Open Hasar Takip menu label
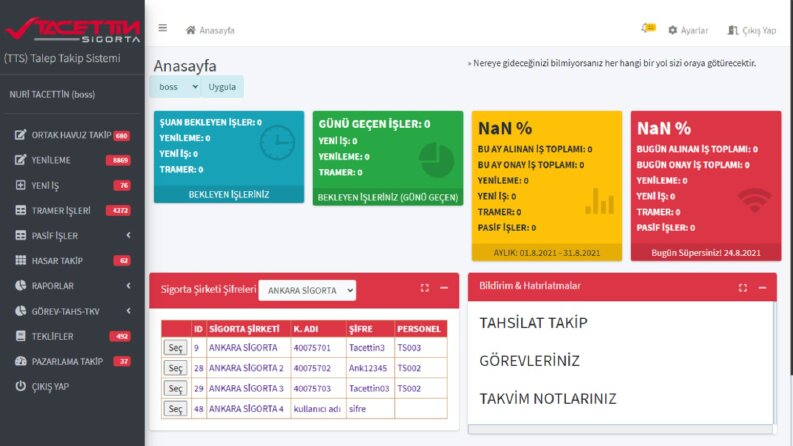This screenshot has height=446, width=793. (57, 260)
